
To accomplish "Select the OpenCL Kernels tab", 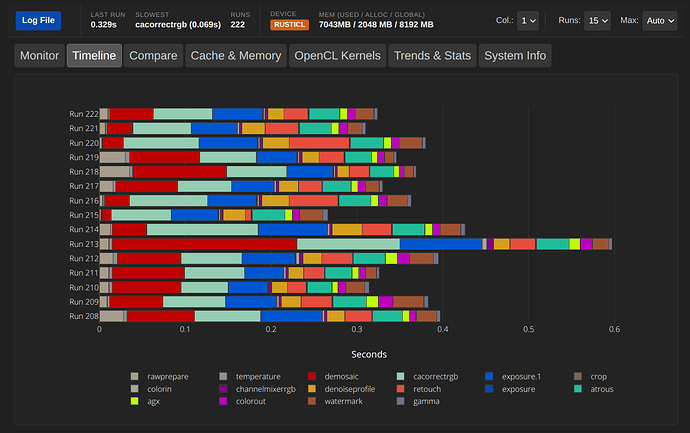I will [337, 56].
